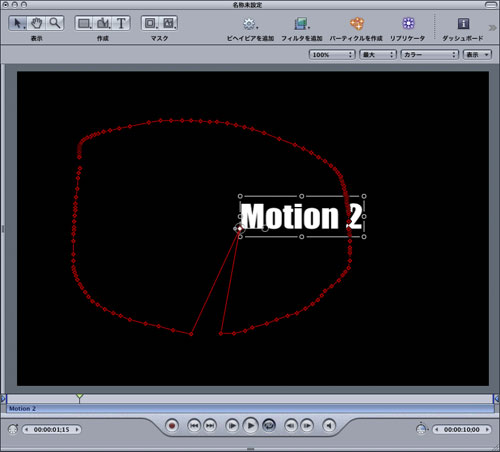
Task: Click the bottom pane resize grip
Action: point(250,449)
